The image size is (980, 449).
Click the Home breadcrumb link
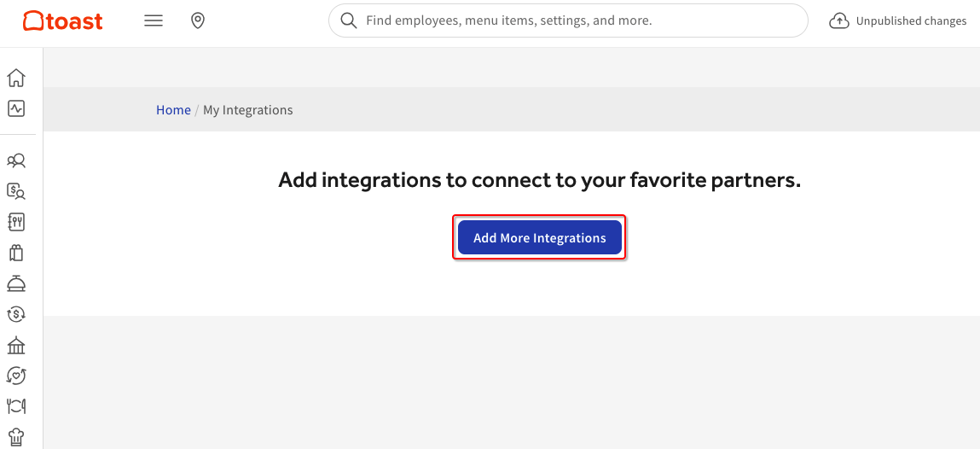click(173, 110)
